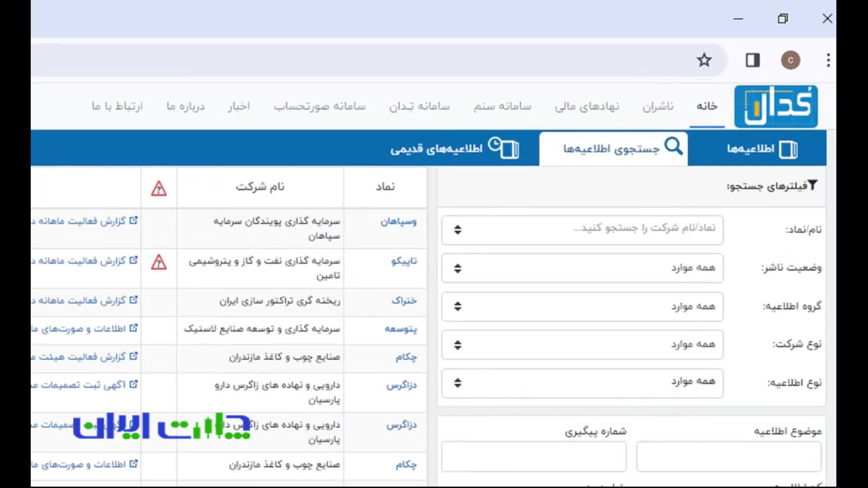Click the stepper arrows on نوع شرکت field

point(458,345)
